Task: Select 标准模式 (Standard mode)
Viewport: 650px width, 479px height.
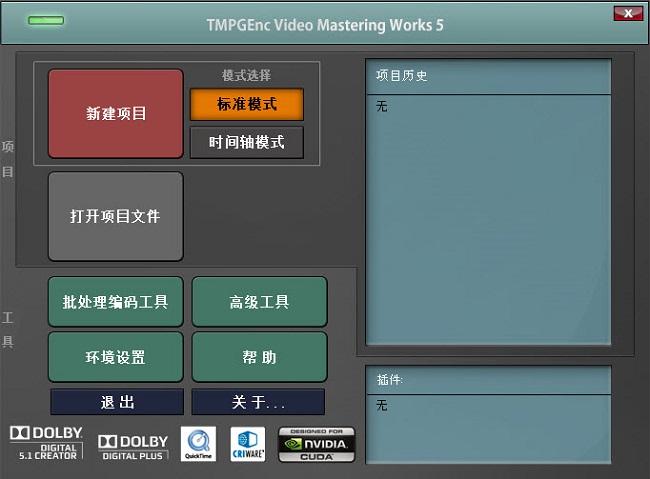Action: (246, 104)
